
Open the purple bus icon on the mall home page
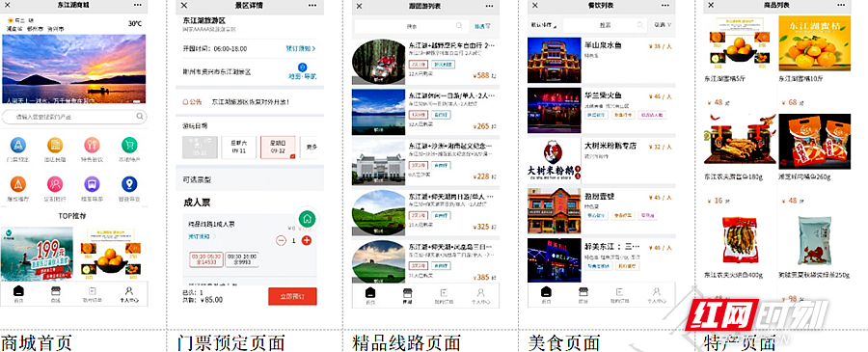(x=92, y=184)
